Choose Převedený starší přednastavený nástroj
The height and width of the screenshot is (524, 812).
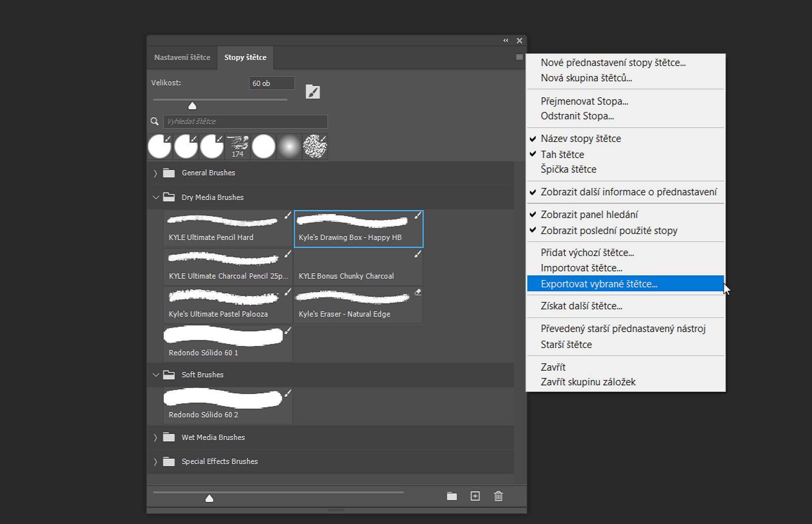[x=625, y=329]
